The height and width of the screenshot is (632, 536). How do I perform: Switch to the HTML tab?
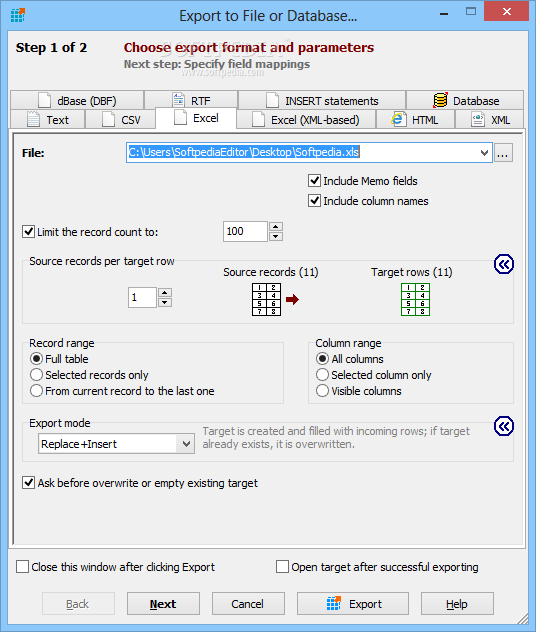[x=416, y=120]
